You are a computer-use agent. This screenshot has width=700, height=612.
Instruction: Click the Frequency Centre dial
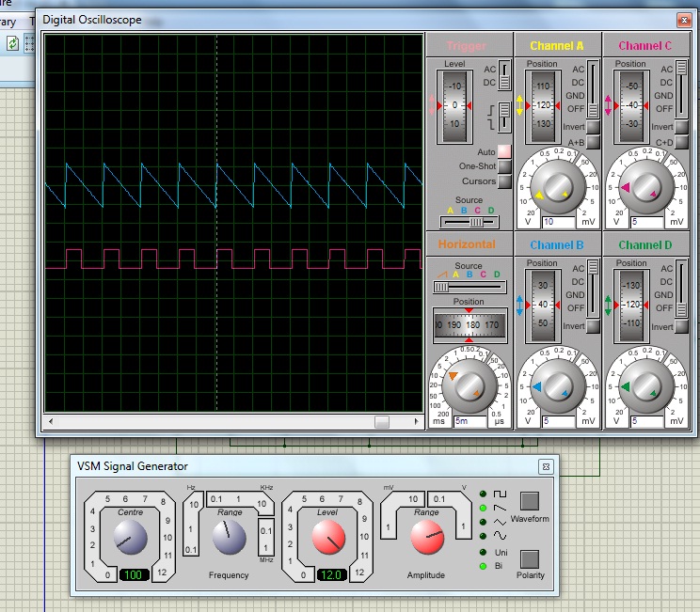pyautogui.click(x=129, y=538)
